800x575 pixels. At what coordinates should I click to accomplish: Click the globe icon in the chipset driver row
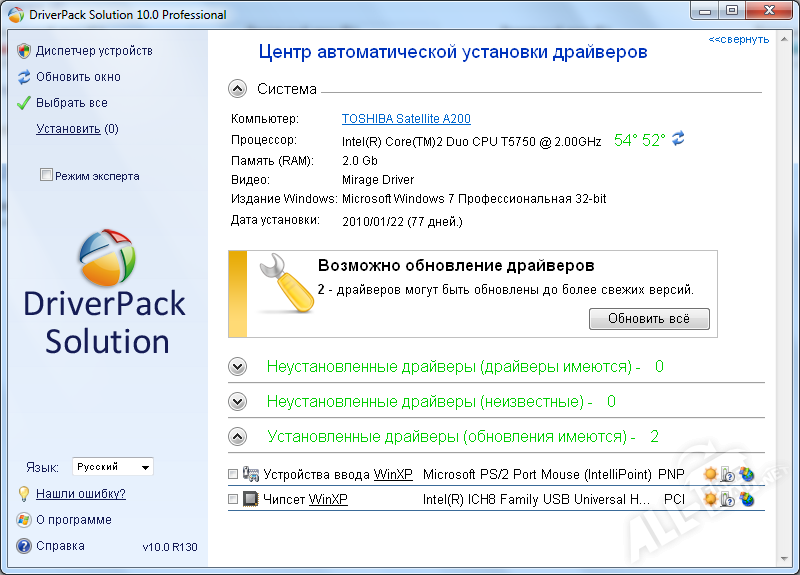(746, 499)
